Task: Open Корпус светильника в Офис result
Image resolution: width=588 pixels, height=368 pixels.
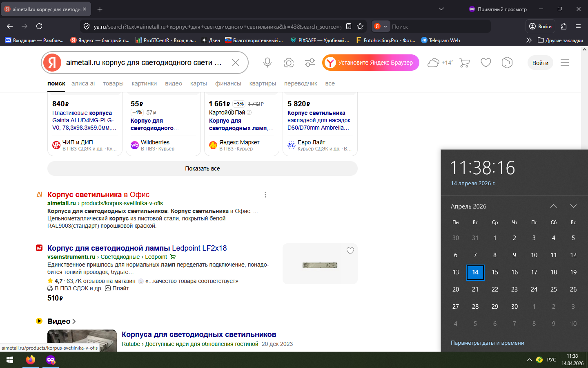Action: (98, 195)
